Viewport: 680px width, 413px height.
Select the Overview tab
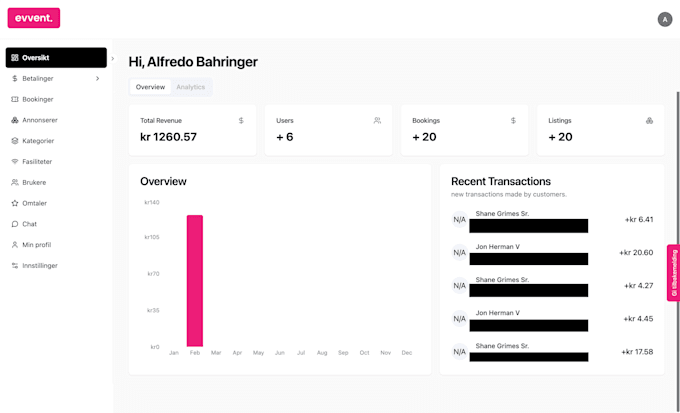point(150,87)
